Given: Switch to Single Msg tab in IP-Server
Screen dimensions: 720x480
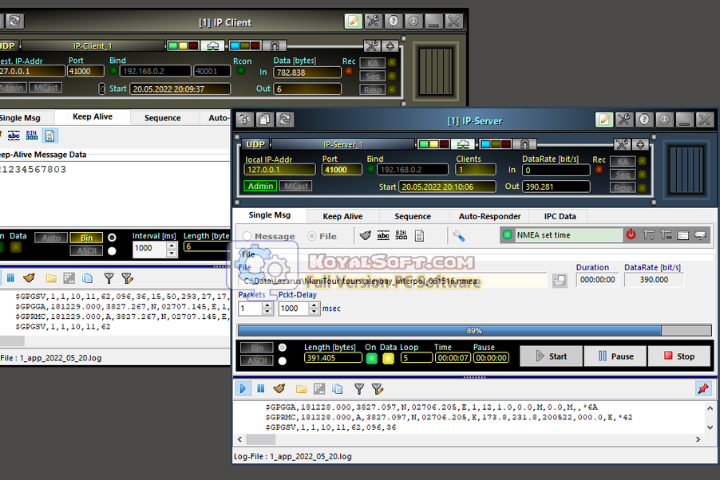Looking at the screenshot, I should tap(270, 215).
